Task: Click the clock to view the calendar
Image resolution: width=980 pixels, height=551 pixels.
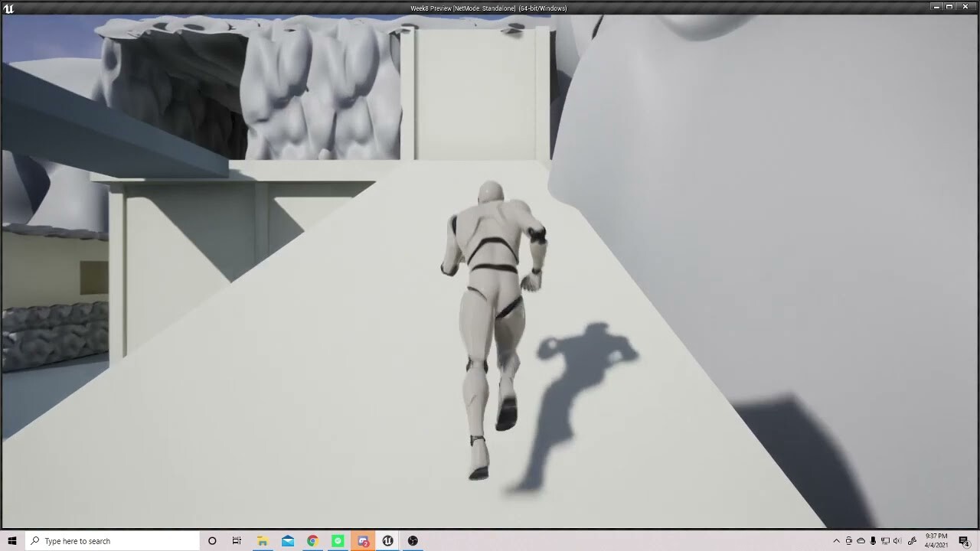Action: coord(937,541)
